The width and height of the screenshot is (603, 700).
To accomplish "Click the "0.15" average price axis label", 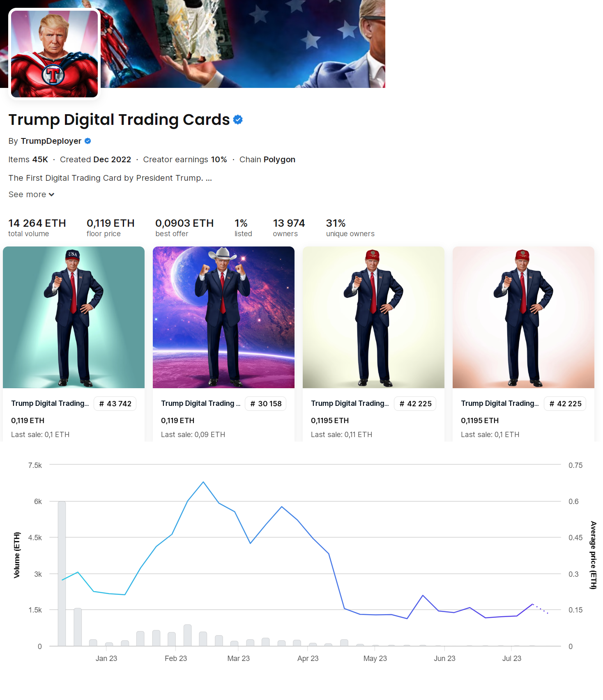I will (575, 610).
